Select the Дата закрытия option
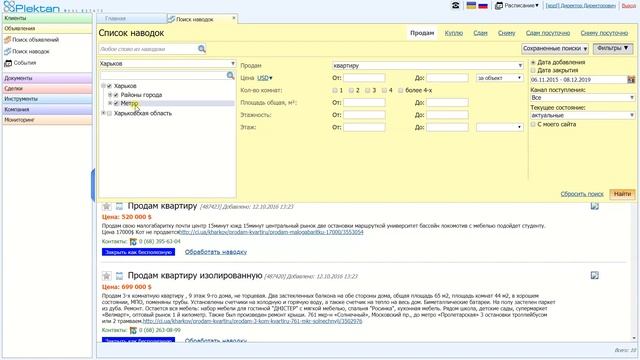640x360 pixels. pyautogui.click(x=533, y=70)
